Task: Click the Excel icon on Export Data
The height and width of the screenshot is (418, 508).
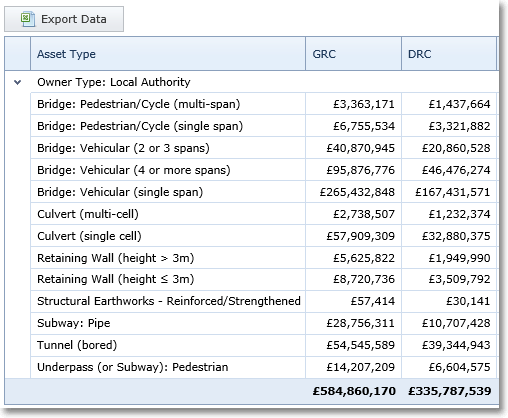Action: point(28,19)
